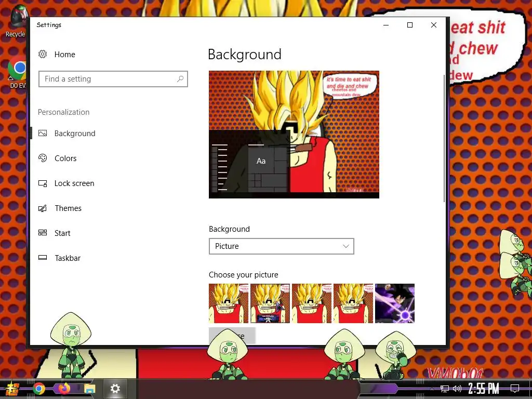532x399 pixels.
Task: Open the Lock screen icon
Action: (43, 183)
